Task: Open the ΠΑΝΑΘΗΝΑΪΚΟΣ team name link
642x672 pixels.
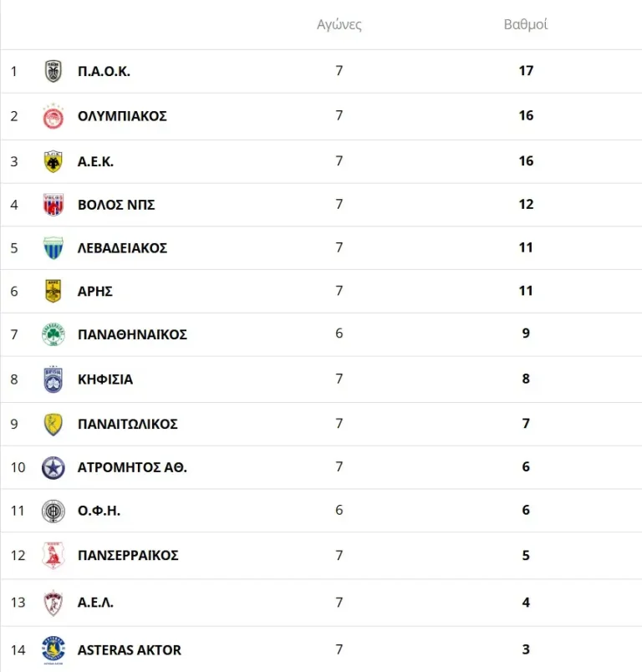Action: 132,334
